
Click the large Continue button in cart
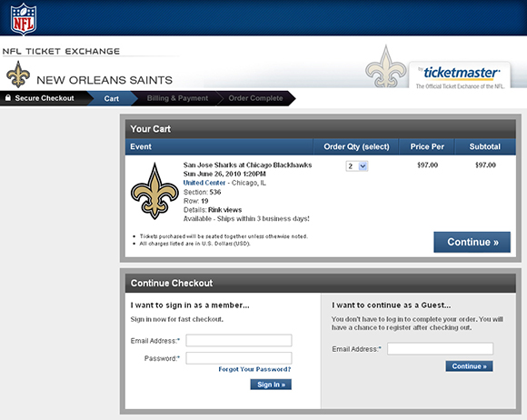(x=472, y=242)
